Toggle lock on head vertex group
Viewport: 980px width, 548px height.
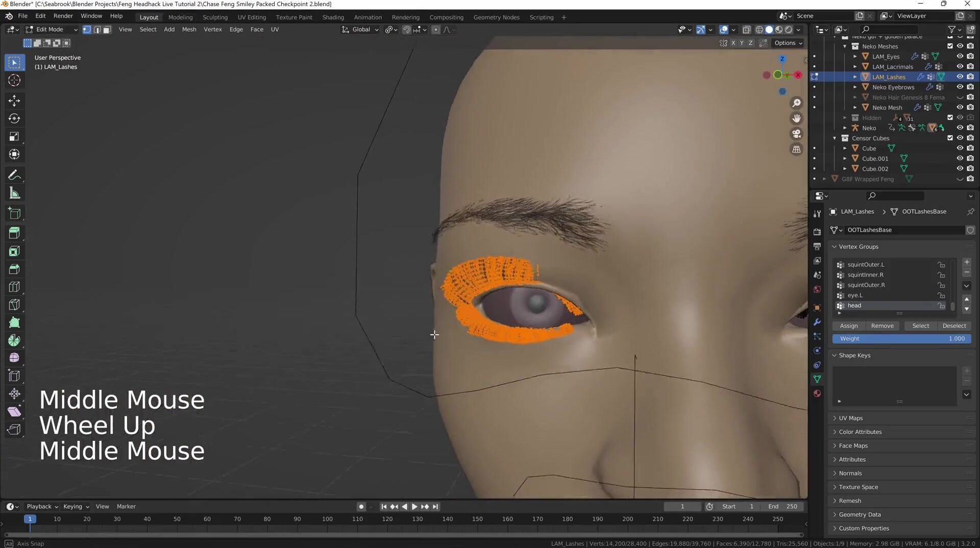point(941,306)
